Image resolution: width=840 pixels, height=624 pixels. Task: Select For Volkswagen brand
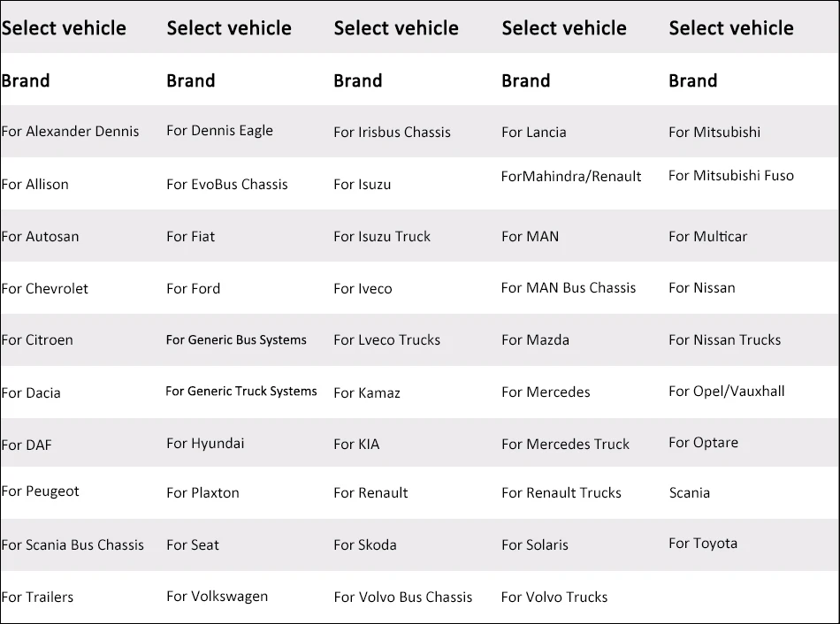click(x=217, y=597)
